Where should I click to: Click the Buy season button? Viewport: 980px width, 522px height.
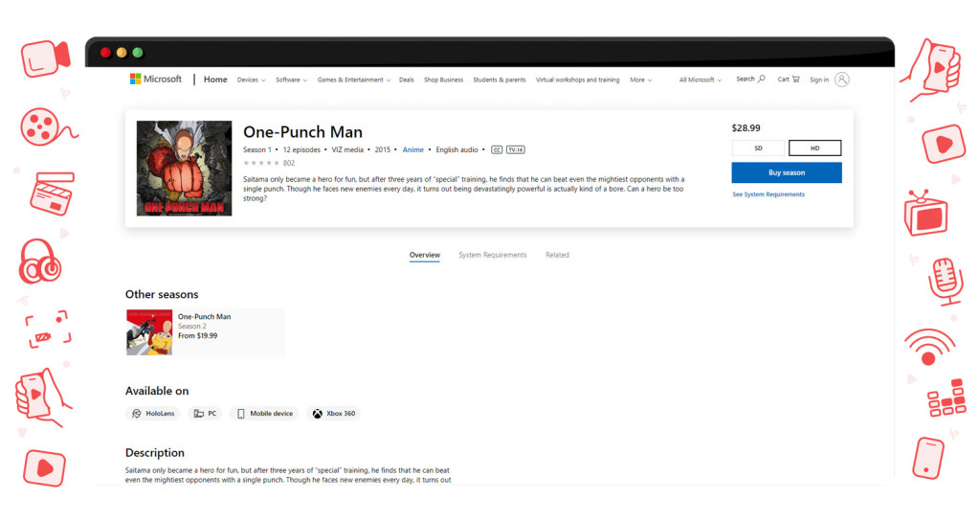click(x=787, y=172)
